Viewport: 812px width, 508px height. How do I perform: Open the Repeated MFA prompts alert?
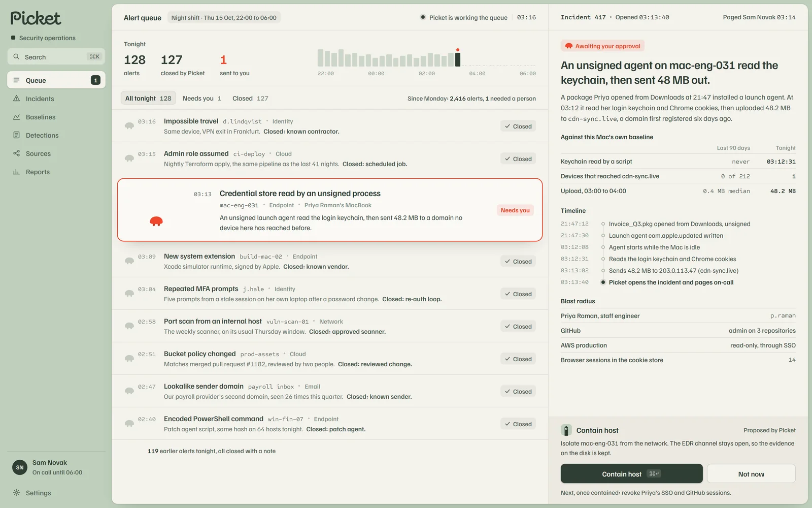[330, 294]
